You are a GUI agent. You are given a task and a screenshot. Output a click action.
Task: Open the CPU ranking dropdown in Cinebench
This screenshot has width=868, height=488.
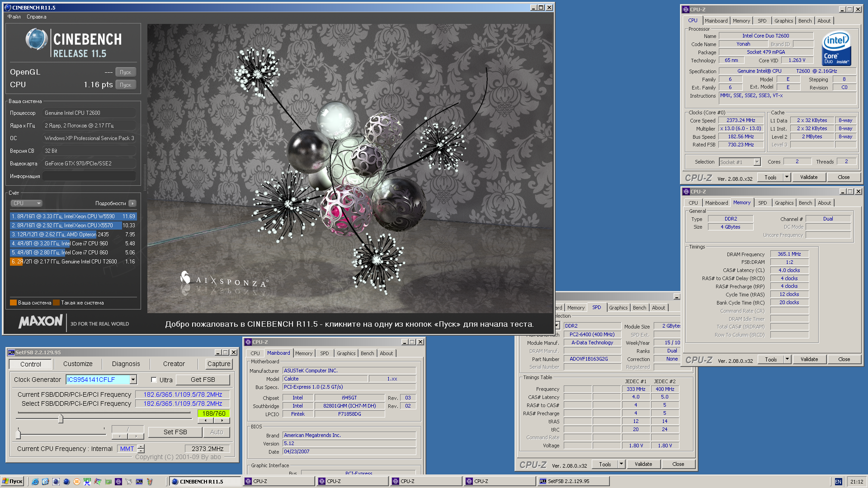coord(27,203)
